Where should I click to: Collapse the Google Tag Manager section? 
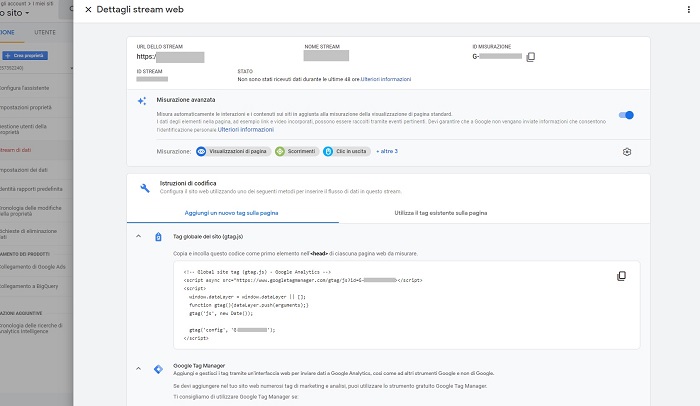pos(138,368)
